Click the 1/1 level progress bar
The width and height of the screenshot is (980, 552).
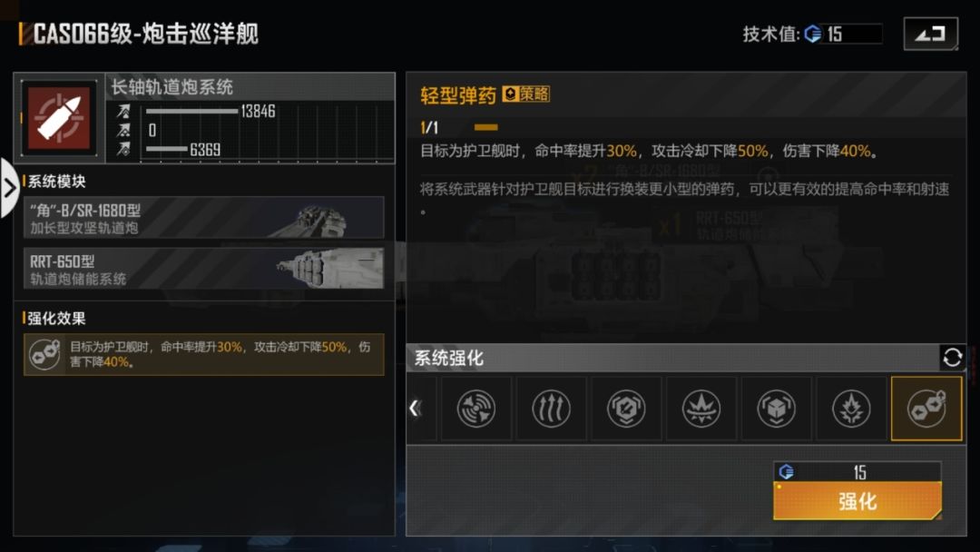485,127
